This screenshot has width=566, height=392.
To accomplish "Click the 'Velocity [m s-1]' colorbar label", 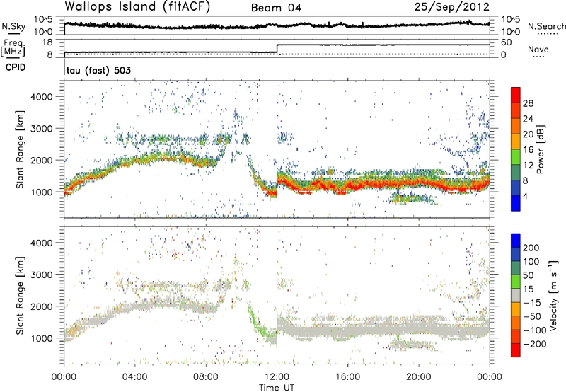I will tap(553, 295).
